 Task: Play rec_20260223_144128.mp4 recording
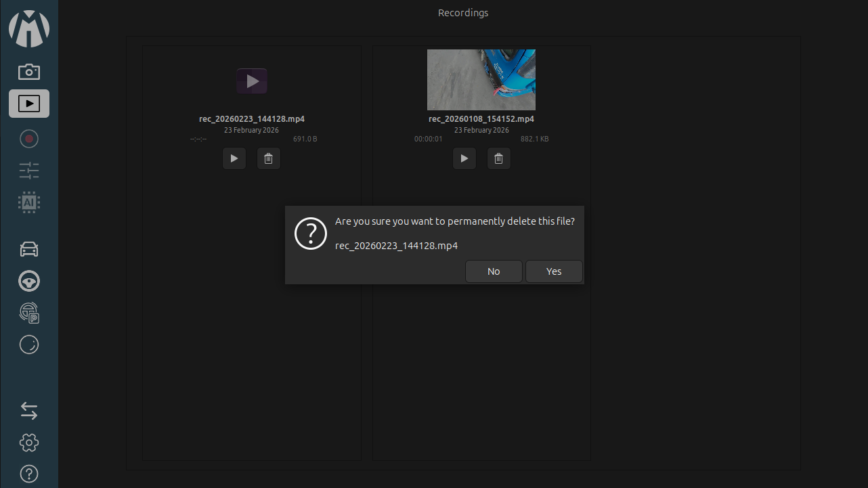pos(234,158)
